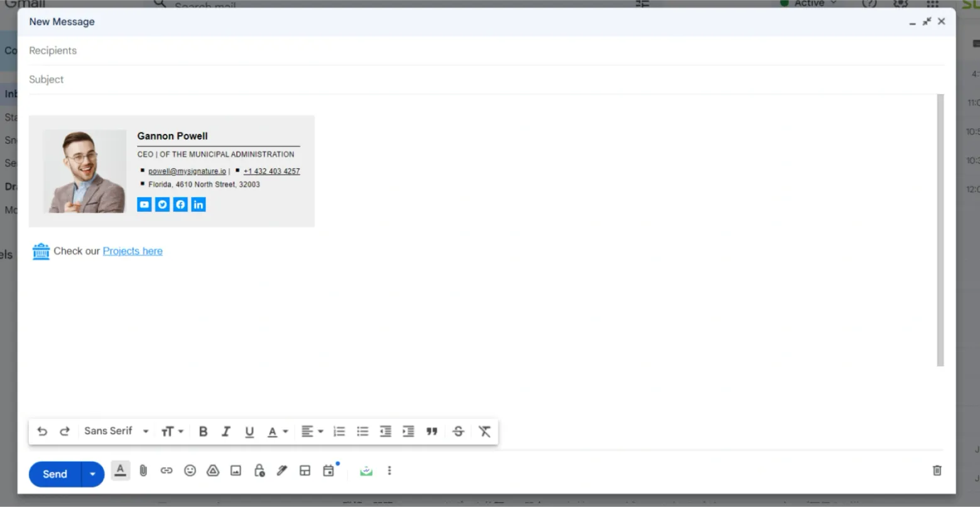Click the Recipients field
The width and height of the screenshot is (980, 507).
(x=486, y=51)
